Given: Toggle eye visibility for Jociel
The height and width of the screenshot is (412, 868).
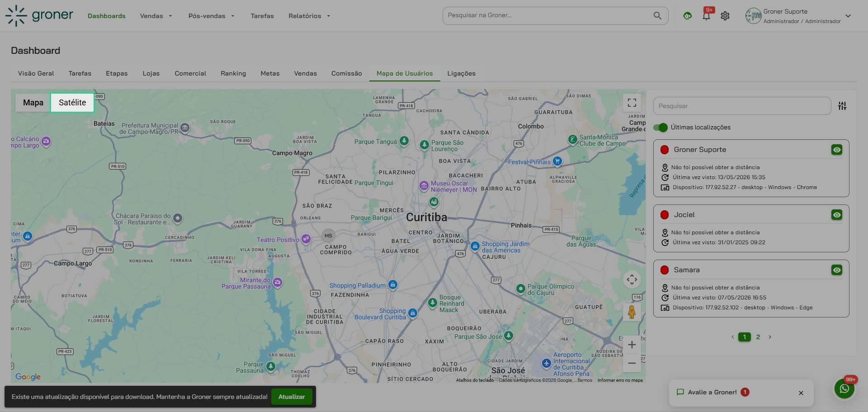Looking at the screenshot, I should click(x=837, y=215).
